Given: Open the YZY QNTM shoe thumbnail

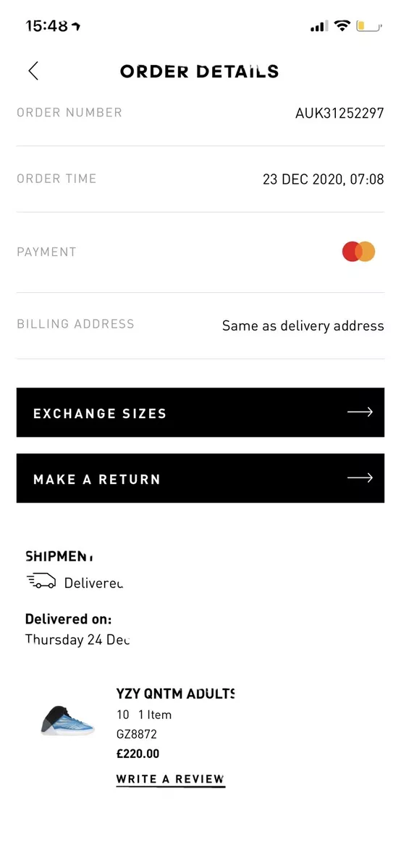Looking at the screenshot, I should point(67,719).
